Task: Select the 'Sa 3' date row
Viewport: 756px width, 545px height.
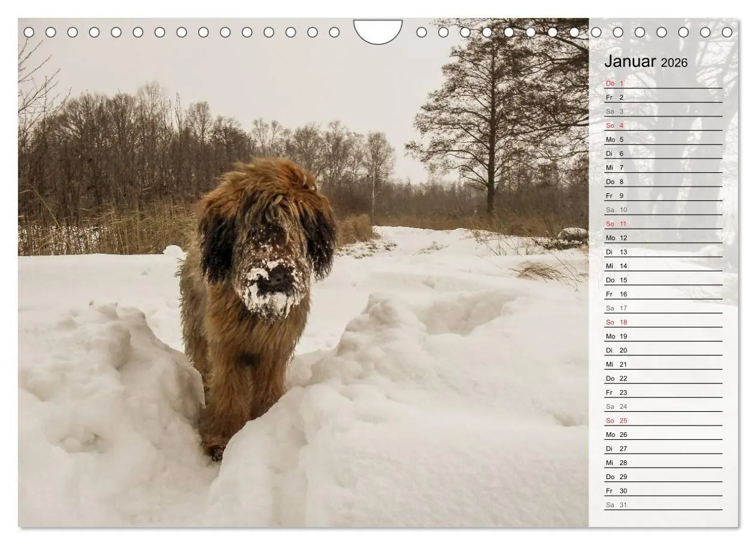Action: point(663,111)
